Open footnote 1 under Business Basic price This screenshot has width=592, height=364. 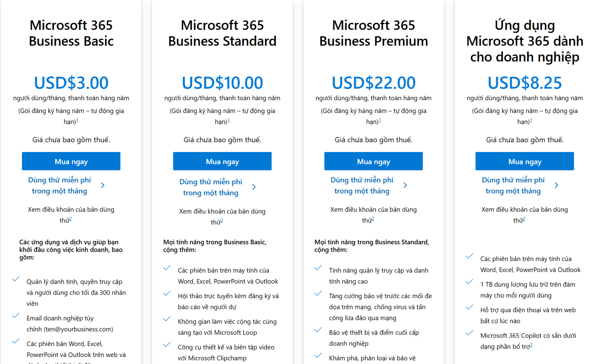click(77, 120)
